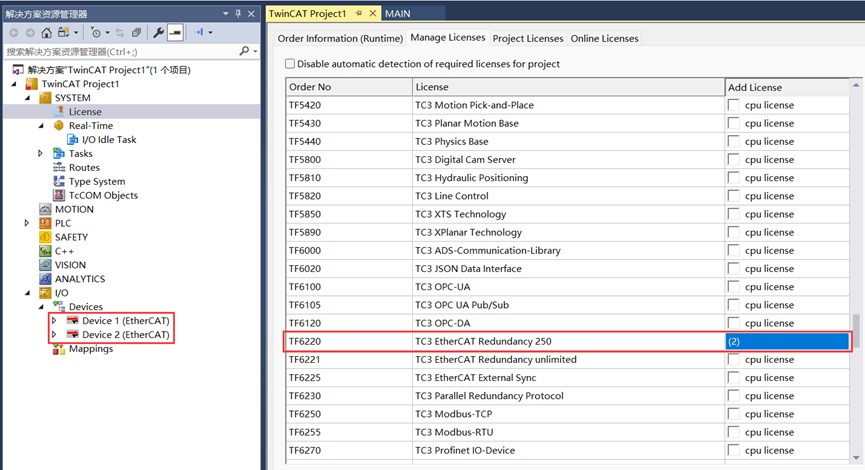Switch to the MAIN document tab

(x=398, y=13)
